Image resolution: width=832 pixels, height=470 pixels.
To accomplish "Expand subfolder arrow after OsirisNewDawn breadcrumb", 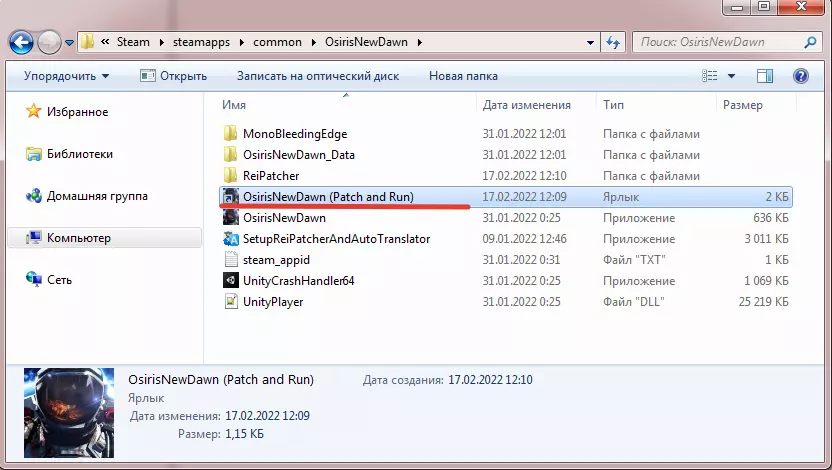I will pyautogui.click(x=420, y=42).
